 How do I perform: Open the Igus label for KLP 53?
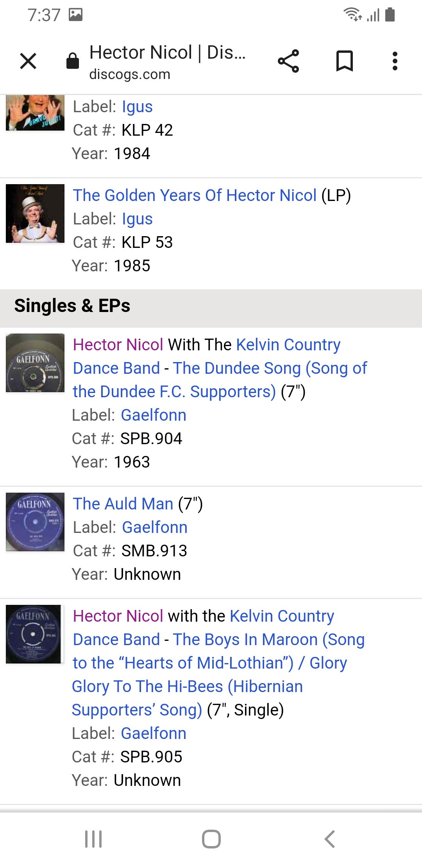click(137, 219)
